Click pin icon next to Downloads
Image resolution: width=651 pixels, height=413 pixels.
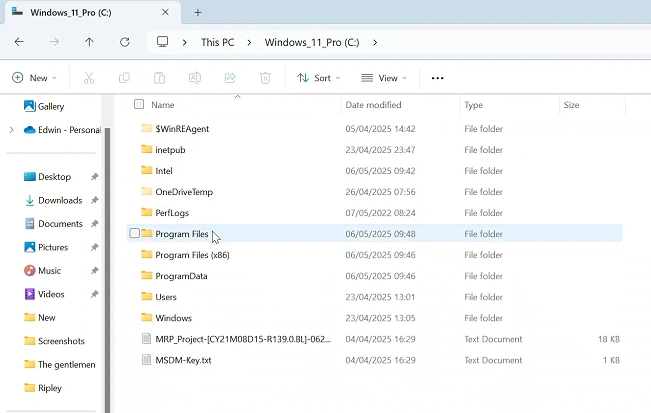pos(94,200)
